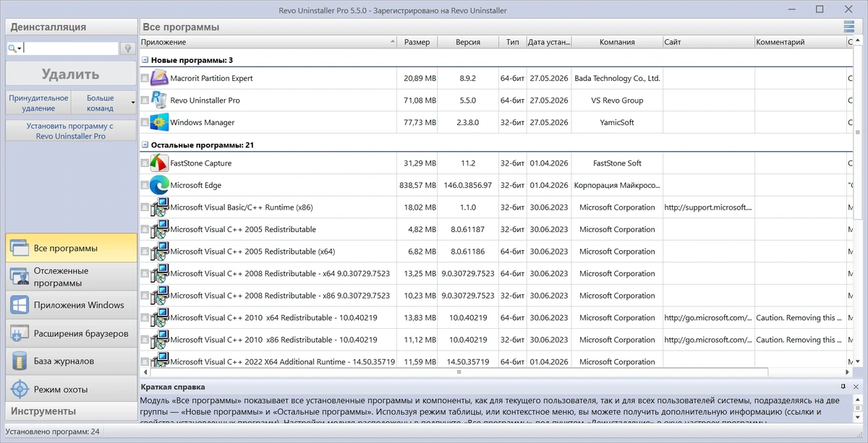Click the http://support.microsoft... site cell
The width and height of the screenshot is (868, 443).
coord(708,207)
